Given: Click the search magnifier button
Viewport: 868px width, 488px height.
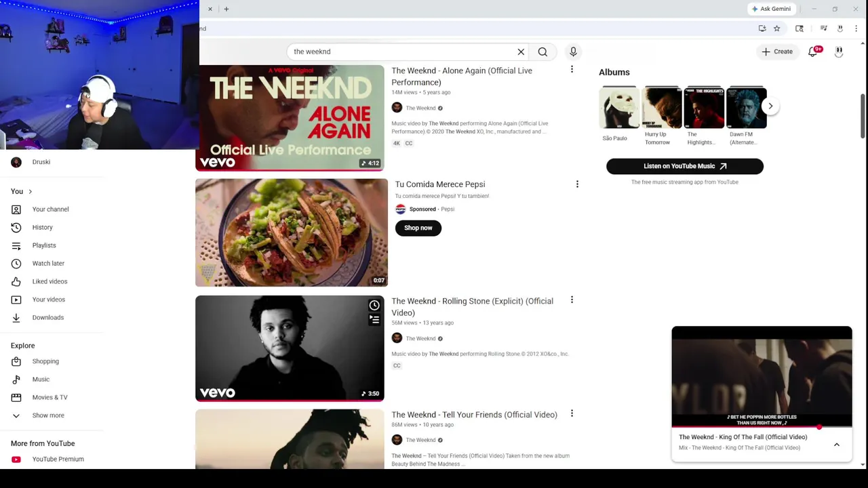Looking at the screenshot, I should click(x=542, y=52).
